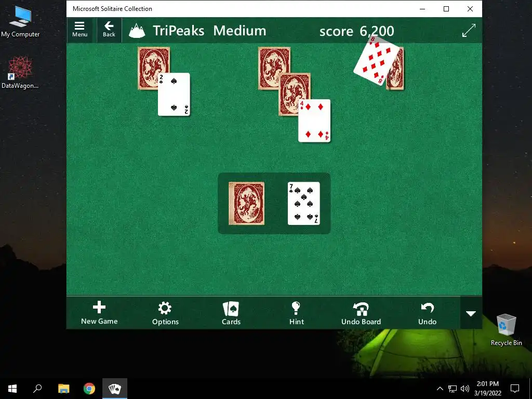
Task: Click Solitaire Collection taskbar icon
Action: (115, 389)
